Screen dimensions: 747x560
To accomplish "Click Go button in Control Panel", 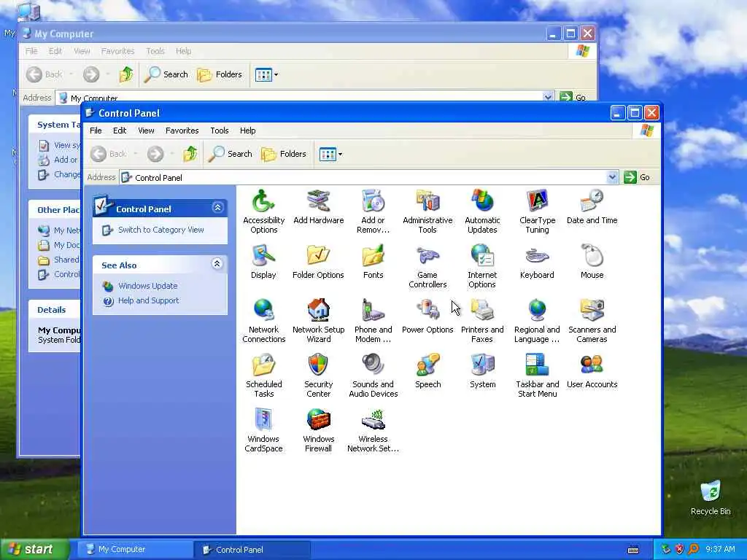I will point(637,177).
